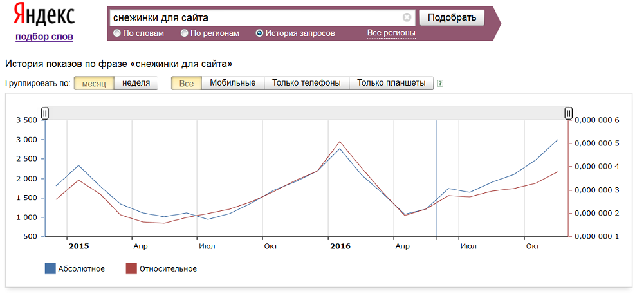Open the green help question icon
The image size is (644, 296).
(440, 84)
